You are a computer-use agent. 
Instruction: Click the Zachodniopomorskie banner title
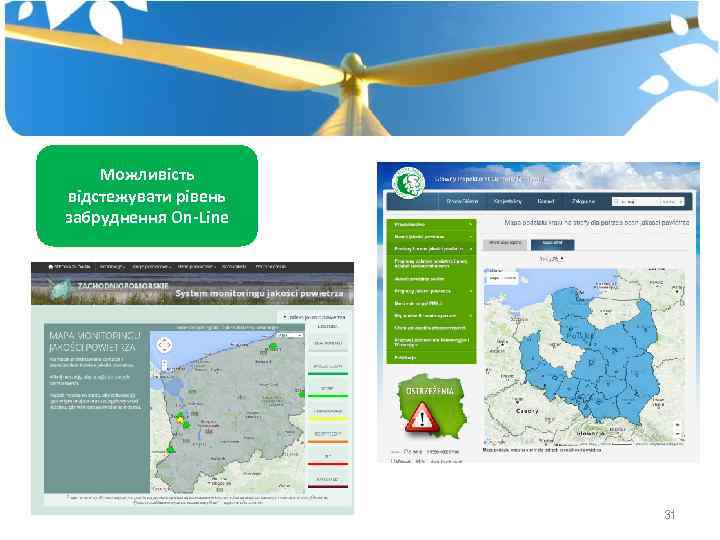pos(123,286)
